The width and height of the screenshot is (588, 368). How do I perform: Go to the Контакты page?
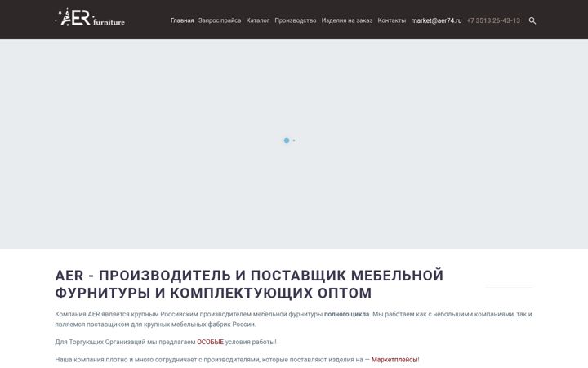[391, 20]
